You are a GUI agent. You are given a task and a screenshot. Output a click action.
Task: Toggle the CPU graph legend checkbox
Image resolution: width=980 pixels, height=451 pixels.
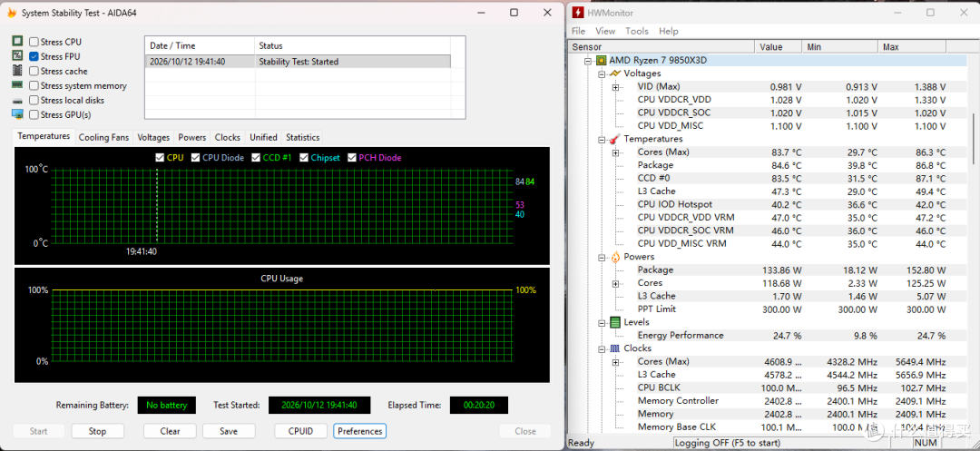[x=160, y=157]
